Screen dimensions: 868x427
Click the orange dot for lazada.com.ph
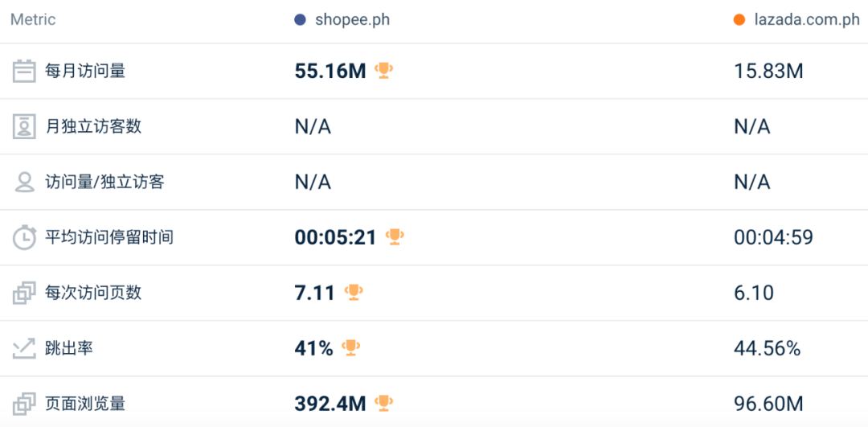tap(739, 20)
